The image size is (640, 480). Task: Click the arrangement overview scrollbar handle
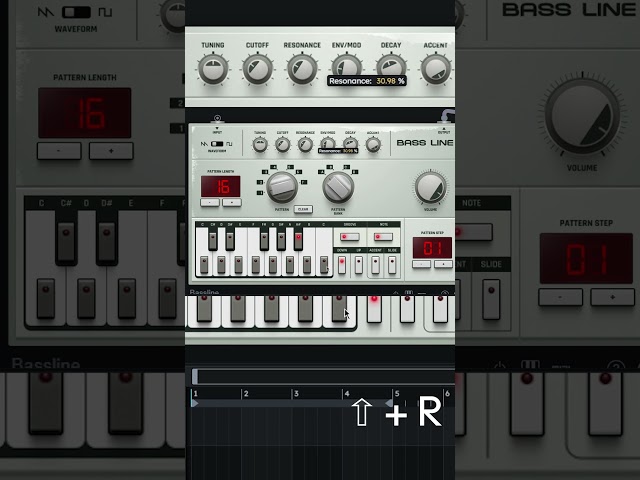[195, 377]
